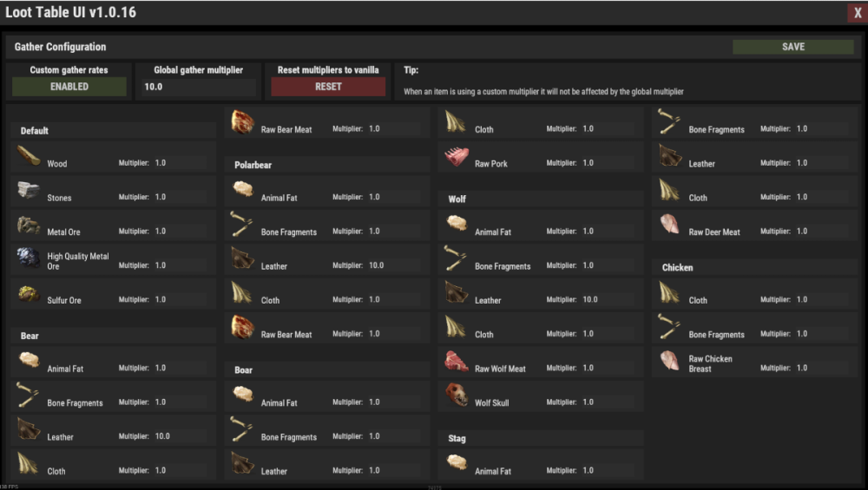
Task: Click the Wolf Leather icon
Action: point(457,293)
